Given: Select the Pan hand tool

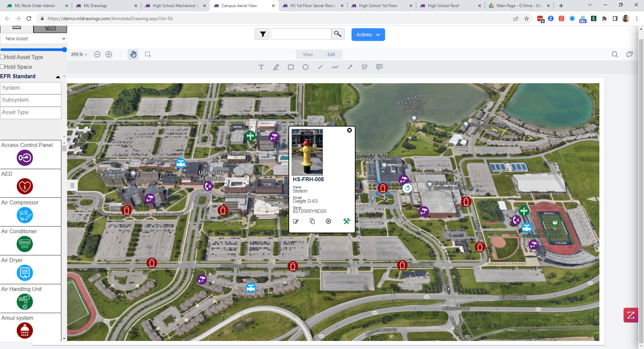Looking at the screenshot, I should (x=133, y=54).
